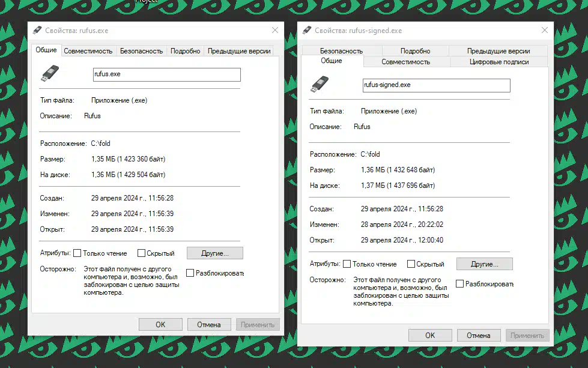
Task: Open 'Предыдущие версии' tab in rufus.exe window
Action: (x=239, y=51)
